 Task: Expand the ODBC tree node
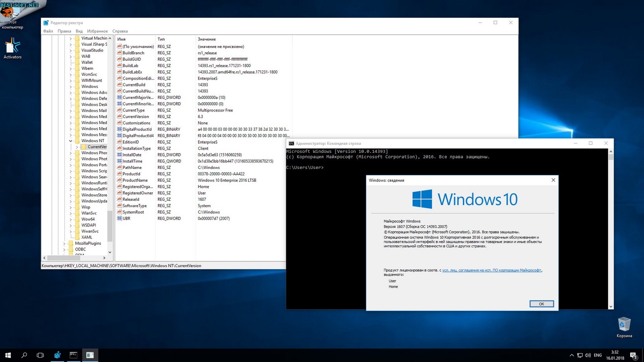[x=64, y=249]
